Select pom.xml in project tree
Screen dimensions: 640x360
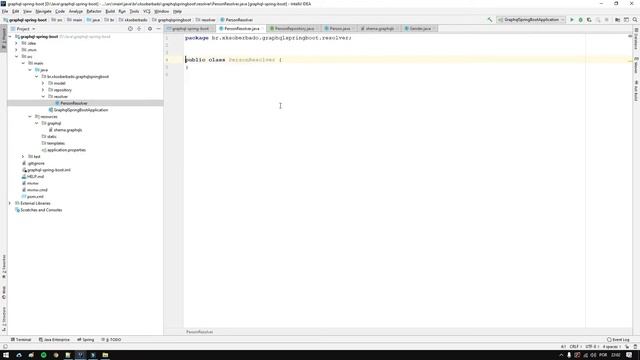35,197
